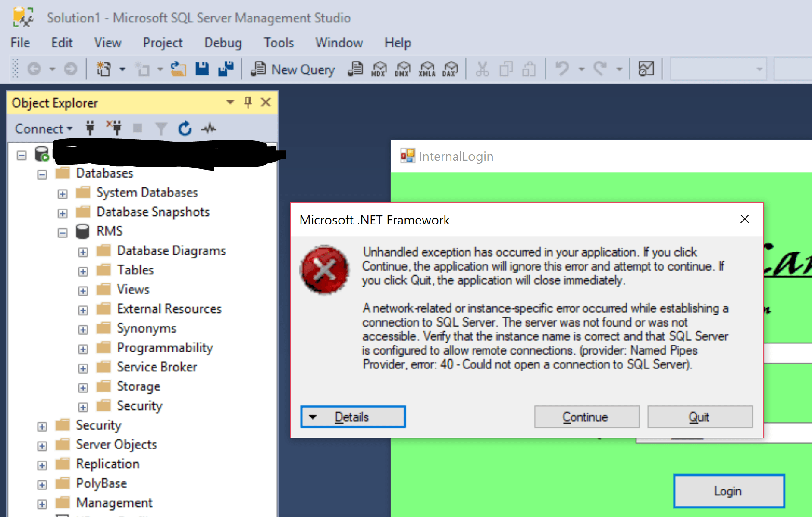Click the Navigate Forward arrow icon
This screenshot has height=517, width=812.
(71, 69)
